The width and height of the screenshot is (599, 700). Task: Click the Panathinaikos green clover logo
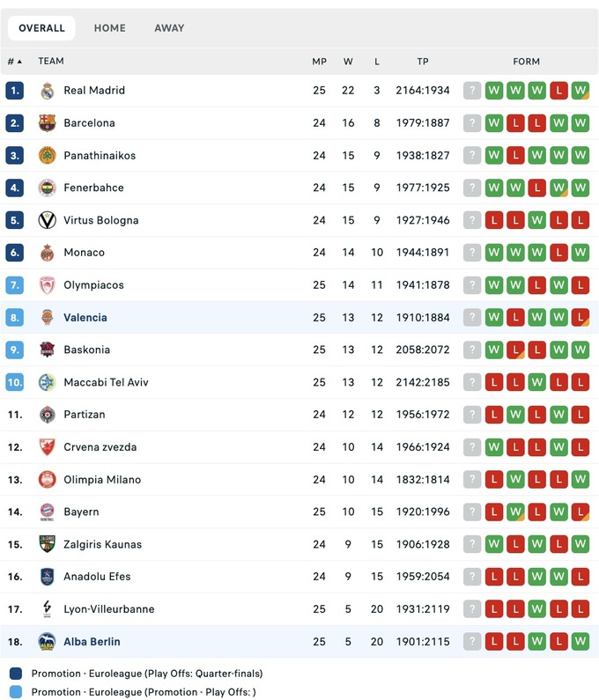pos(48,156)
